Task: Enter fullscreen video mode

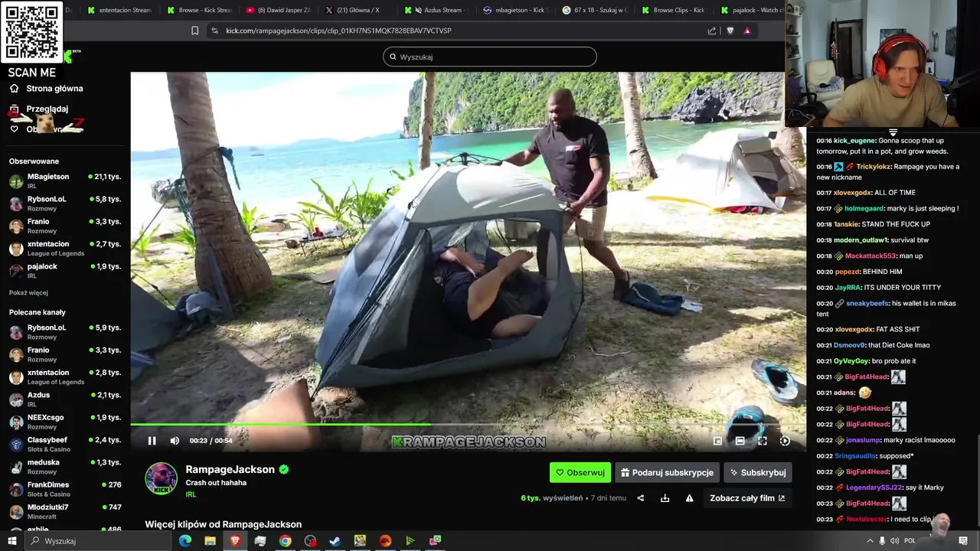Action: (763, 441)
